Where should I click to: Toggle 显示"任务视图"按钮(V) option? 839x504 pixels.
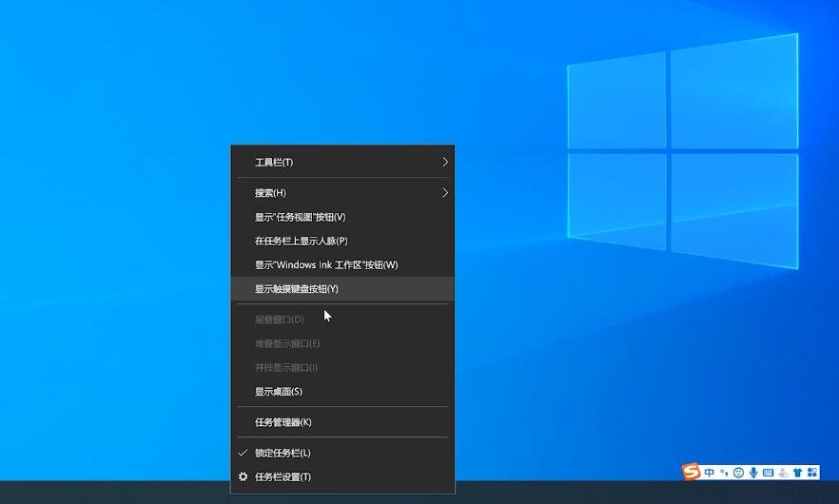[x=342, y=217]
